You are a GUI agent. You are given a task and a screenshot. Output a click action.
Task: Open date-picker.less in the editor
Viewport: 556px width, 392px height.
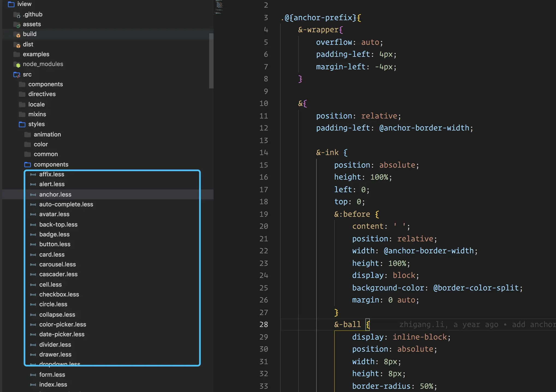coord(62,334)
